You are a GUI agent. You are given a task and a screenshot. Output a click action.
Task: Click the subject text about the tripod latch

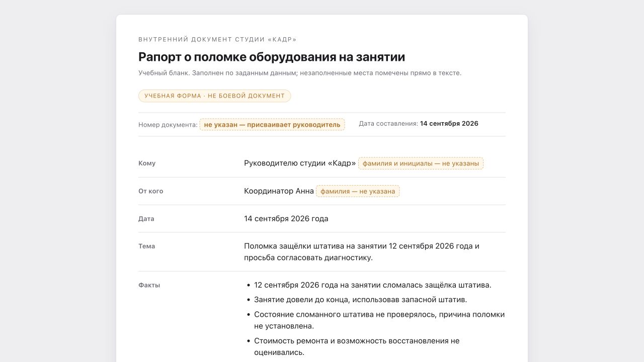[362, 252]
